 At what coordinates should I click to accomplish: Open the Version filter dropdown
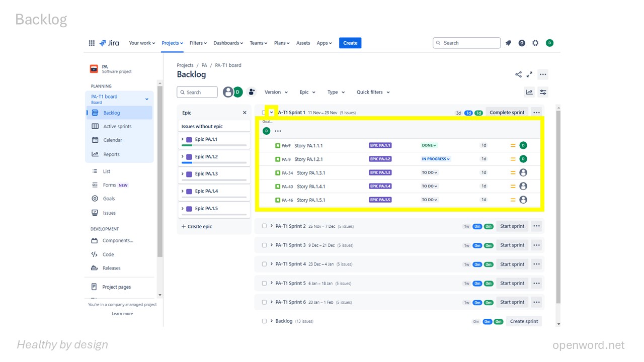click(x=276, y=92)
